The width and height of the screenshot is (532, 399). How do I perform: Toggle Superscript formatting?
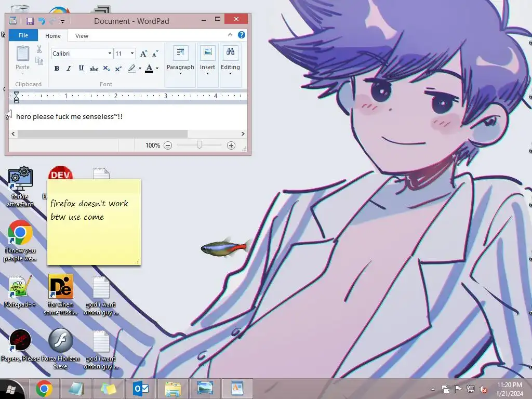tap(118, 69)
